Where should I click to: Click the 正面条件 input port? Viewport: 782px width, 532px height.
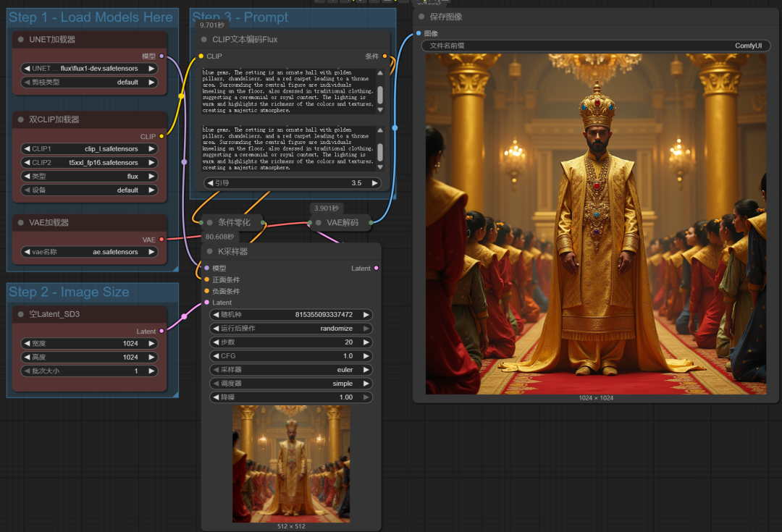[206, 279]
